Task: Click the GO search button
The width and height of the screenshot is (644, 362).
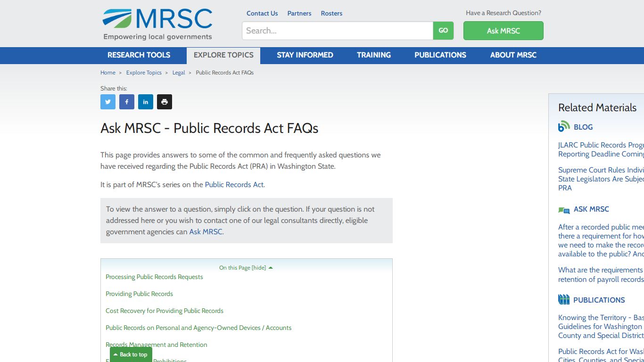Action: 443,31
